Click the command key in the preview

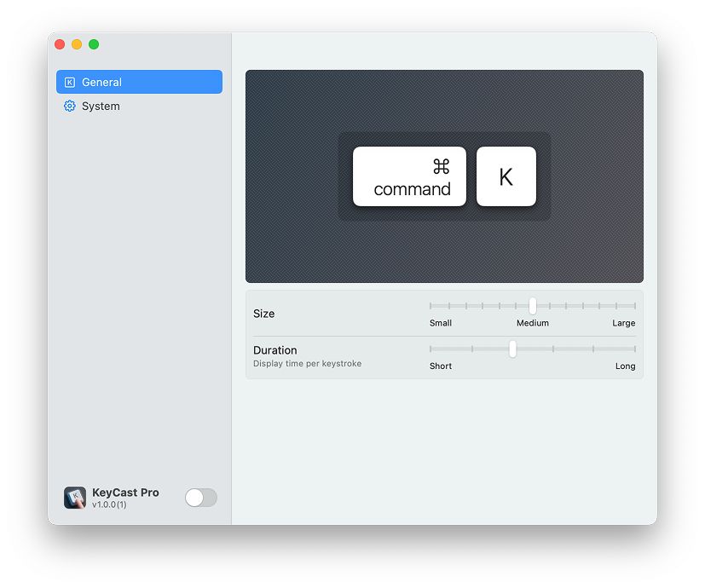tap(409, 176)
